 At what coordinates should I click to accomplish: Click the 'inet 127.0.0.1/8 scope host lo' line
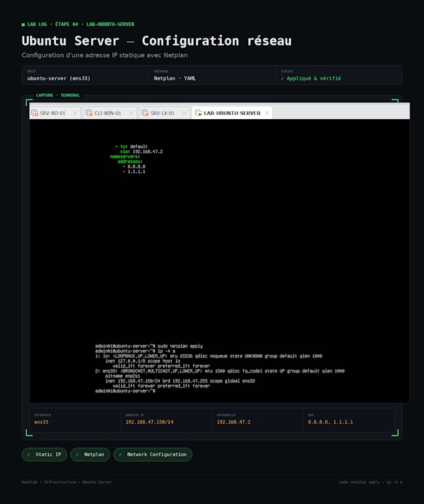coord(143,361)
